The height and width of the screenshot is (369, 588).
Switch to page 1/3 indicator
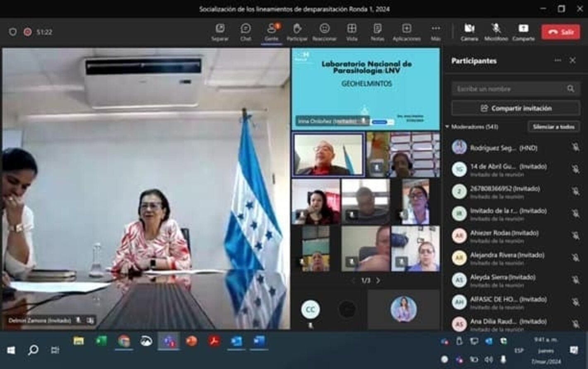click(365, 280)
